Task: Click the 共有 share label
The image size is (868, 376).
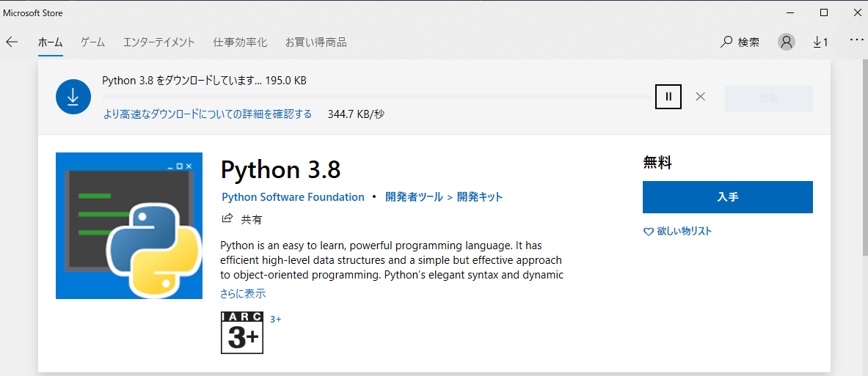Action: [252, 219]
